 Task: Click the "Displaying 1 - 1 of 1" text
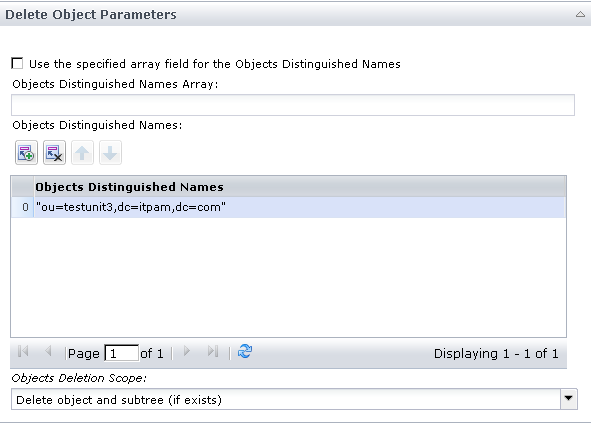point(496,354)
